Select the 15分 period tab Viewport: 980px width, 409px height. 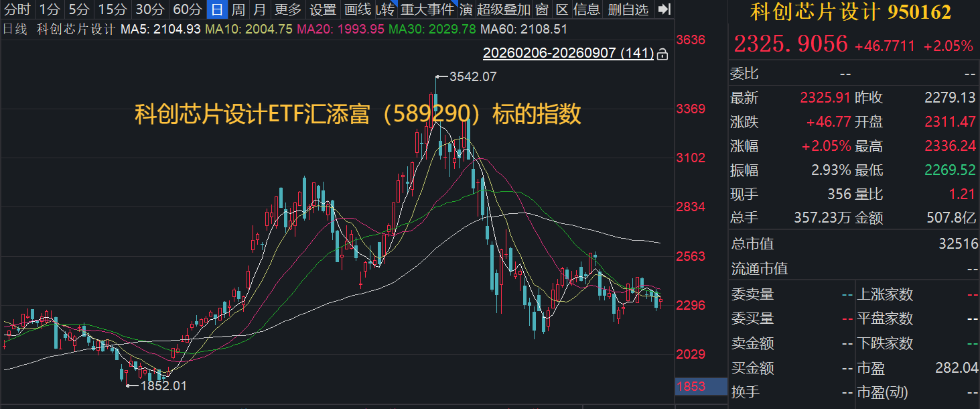coord(112,9)
